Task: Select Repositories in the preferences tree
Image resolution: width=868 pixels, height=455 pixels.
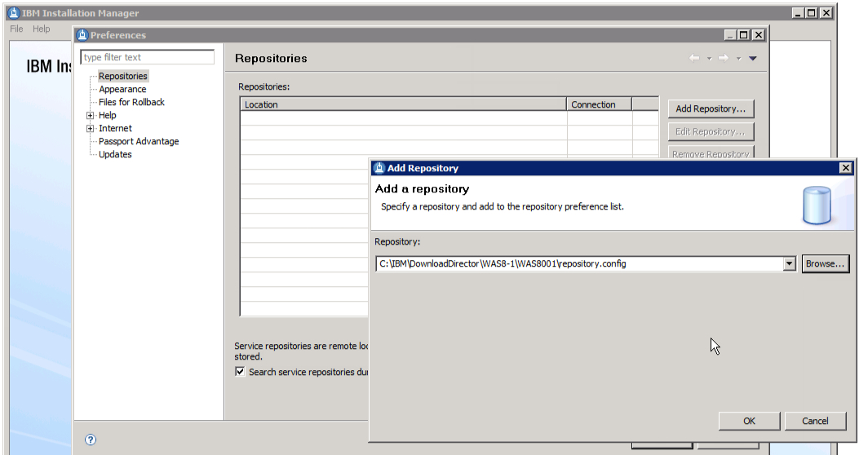Action: click(123, 76)
